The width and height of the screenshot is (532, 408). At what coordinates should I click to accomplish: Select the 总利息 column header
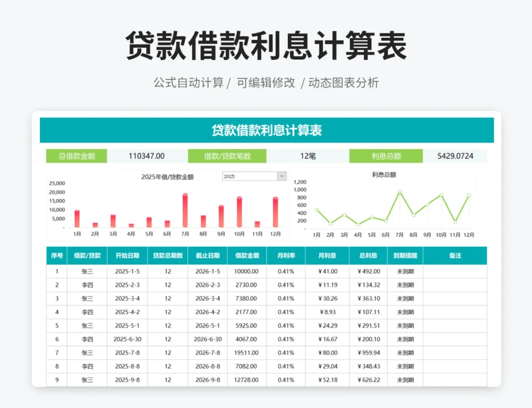[368, 256]
